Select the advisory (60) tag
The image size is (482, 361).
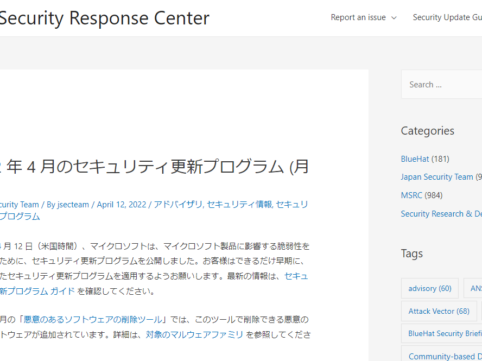430,288
